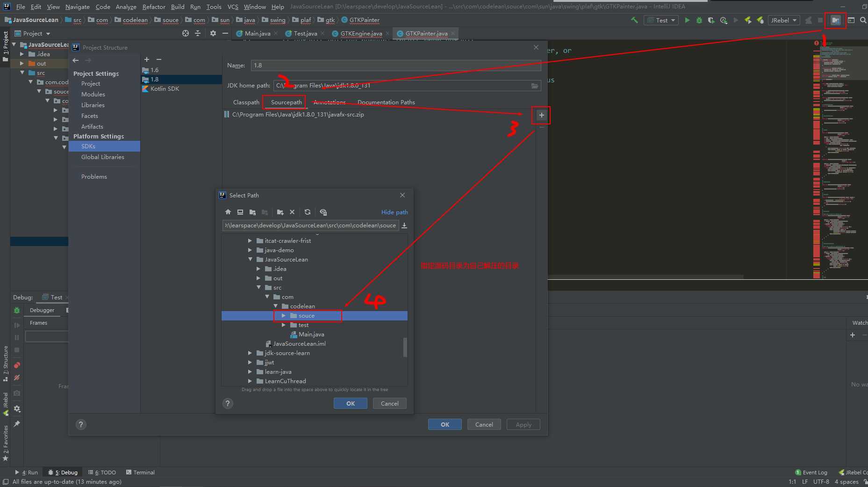Viewport: 868px width, 487px height.
Task: Expand the out folder in Project panel
Action: [x=22, y=64]
